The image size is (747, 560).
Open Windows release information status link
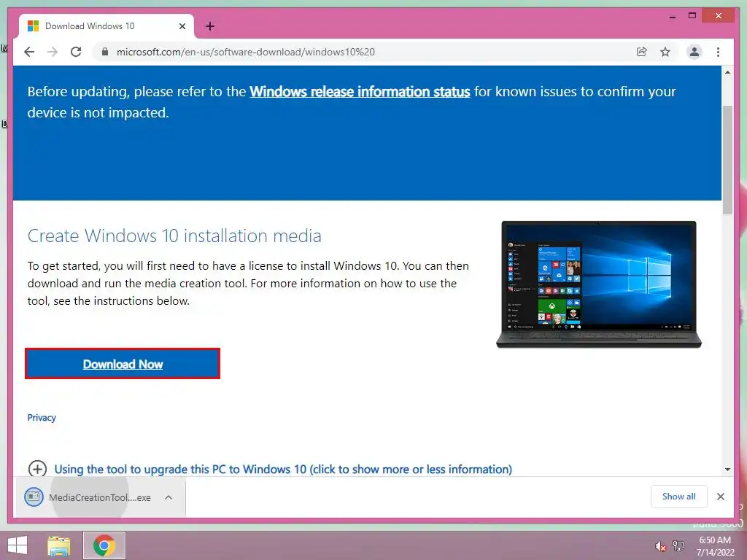360,91
